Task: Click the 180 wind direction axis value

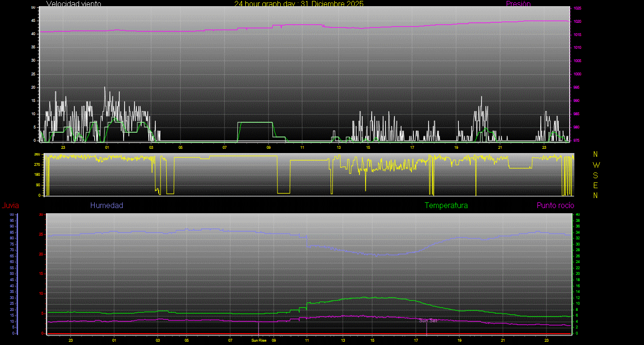Action: (36, 175)
